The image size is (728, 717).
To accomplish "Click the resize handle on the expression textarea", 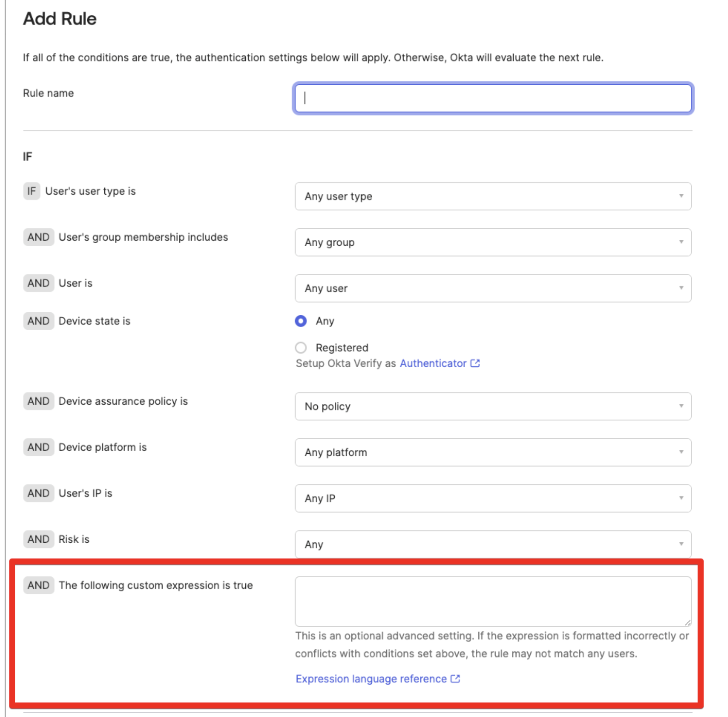I will tap(688, 622).
